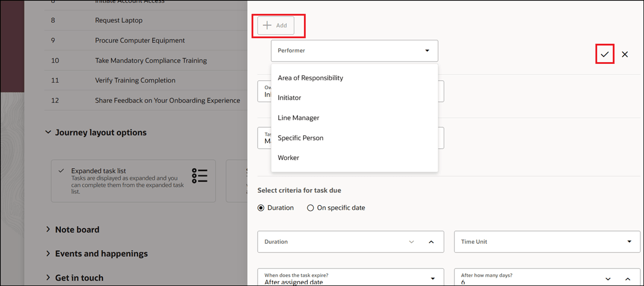Screen dimensions: 644x286
Task: Click the Select criteria for task due heading
Action: point(299,190)
